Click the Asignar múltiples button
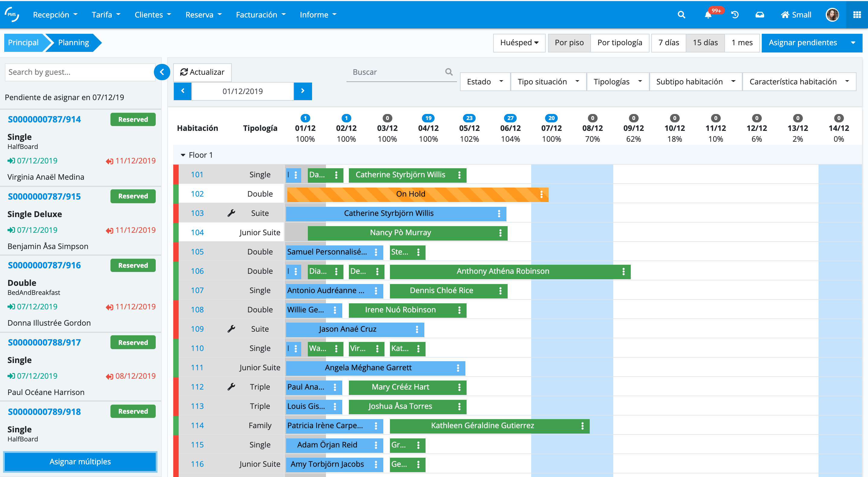 (x=80, y=462)
